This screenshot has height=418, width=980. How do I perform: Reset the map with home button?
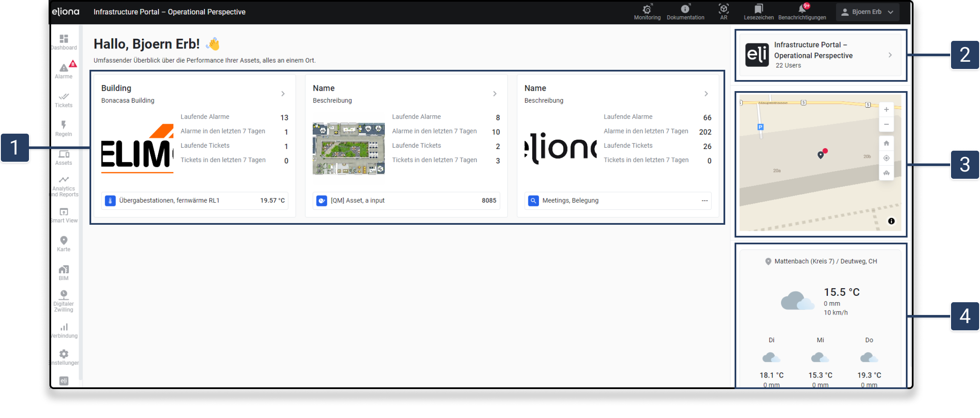click(886, 143)
